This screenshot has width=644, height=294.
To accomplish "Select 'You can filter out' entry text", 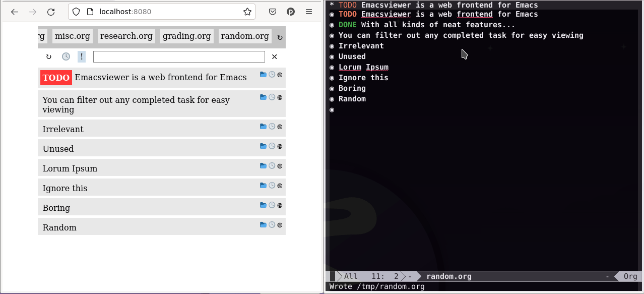I will pos(136,104).
